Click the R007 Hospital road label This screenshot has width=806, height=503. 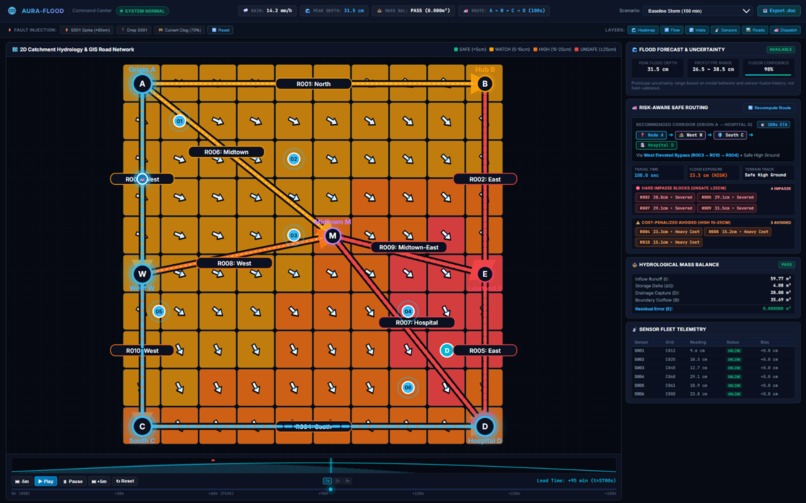(x=417, y=323)
